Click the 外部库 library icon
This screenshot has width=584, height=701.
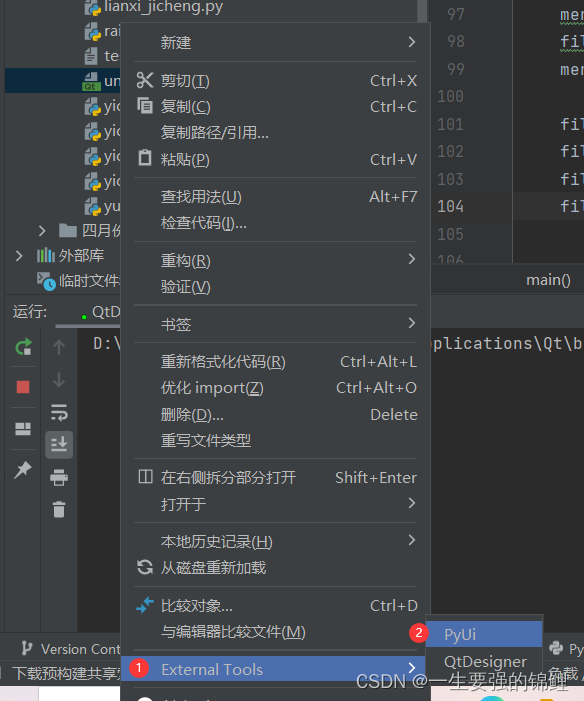click(46, 256)
